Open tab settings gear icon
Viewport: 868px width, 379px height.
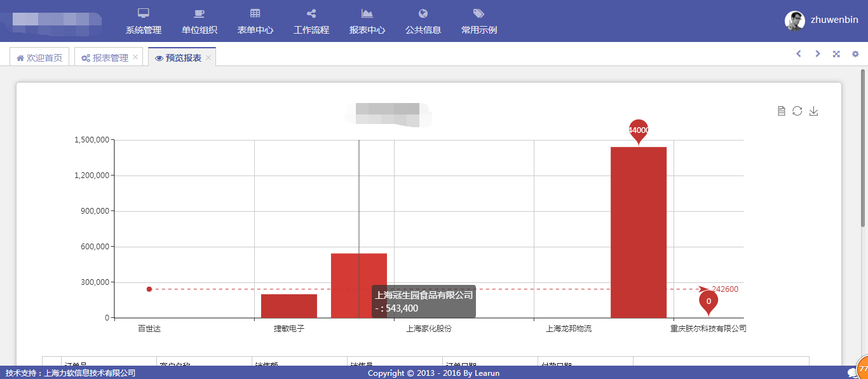coord(855,54)
